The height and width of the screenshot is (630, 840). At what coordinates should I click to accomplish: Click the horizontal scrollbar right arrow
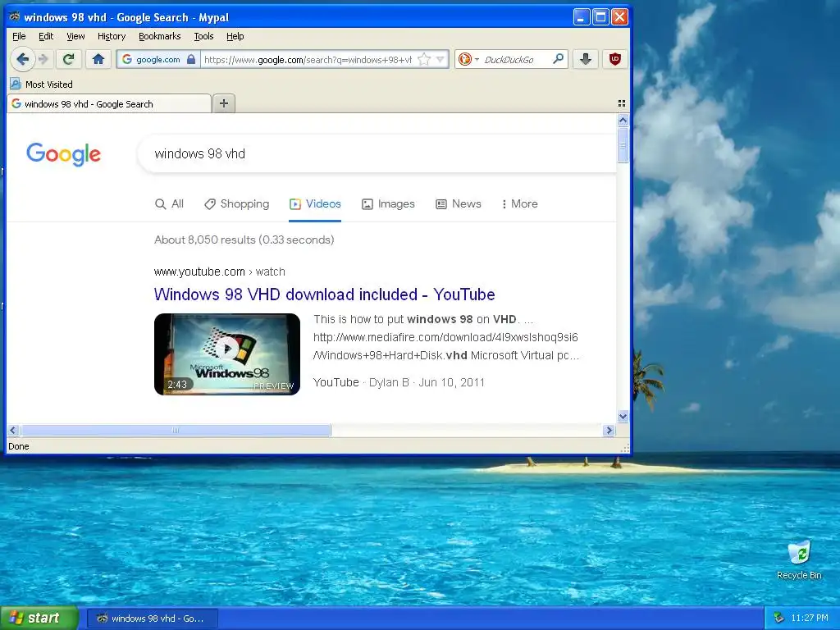click(x=609, y=430)
